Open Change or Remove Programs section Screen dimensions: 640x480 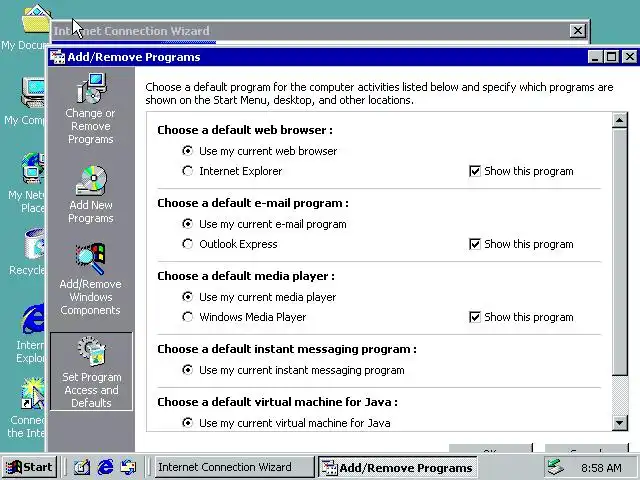point(91,109)
